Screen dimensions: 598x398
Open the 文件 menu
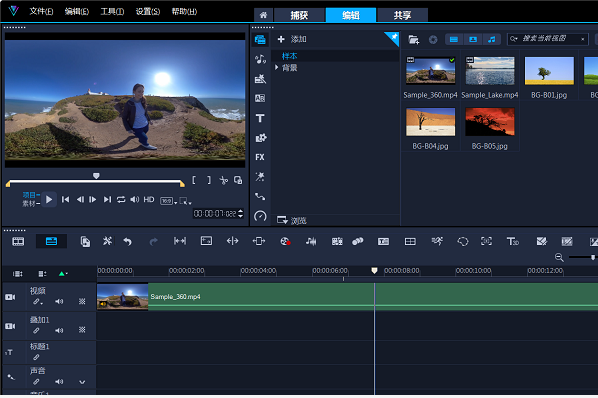pos(41,11)
